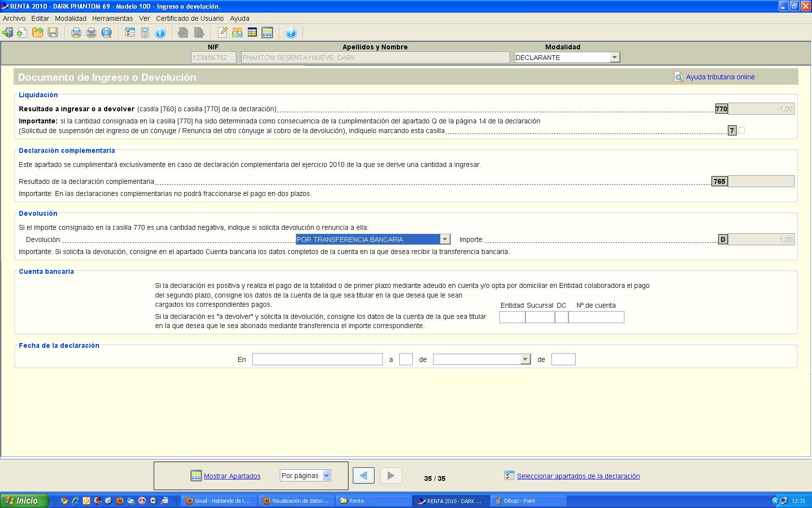Click the En place-of-declaration field
This screenshot has width=812, height=508.
317,359
